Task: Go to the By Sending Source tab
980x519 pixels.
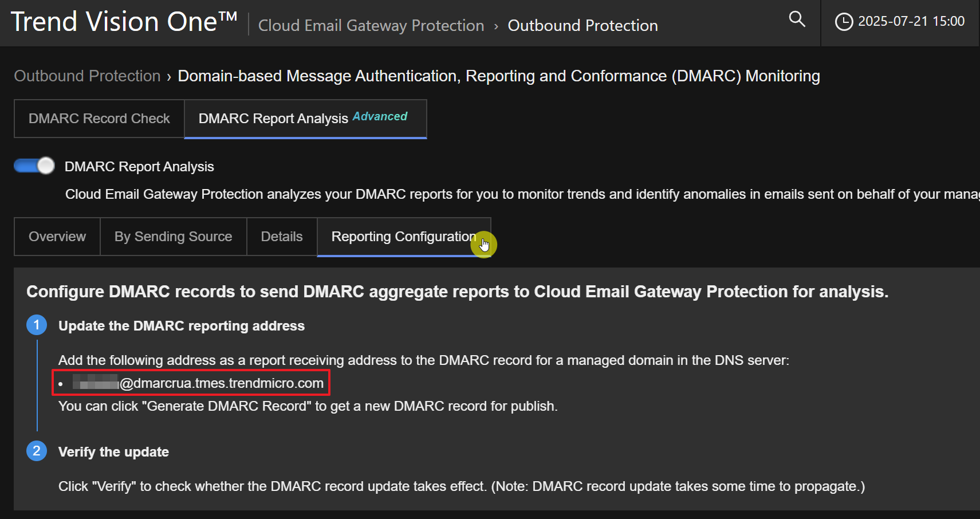Action: click(173, 237)
